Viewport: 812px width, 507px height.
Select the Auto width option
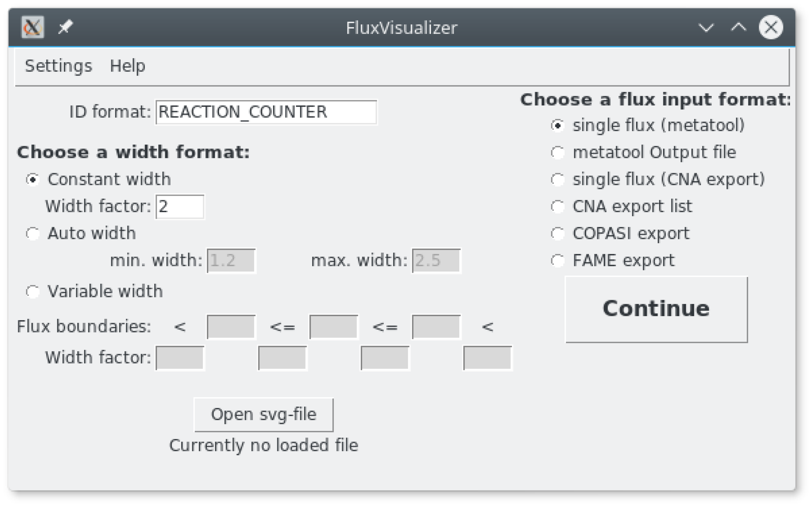click(81, 233)
